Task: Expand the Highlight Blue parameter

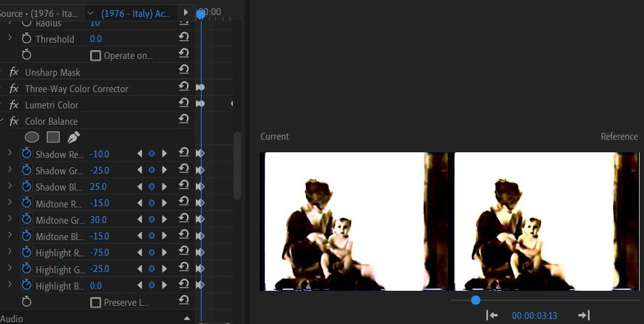Action: (x=10, y=285)
